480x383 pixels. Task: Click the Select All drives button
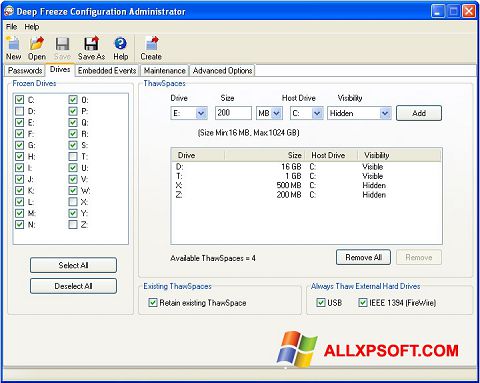73,265
